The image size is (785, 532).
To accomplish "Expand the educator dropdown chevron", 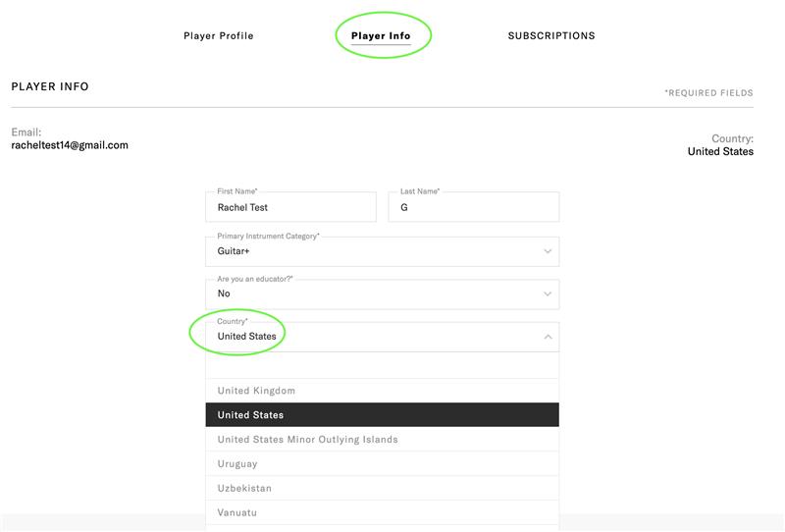I will click(x=548, y=294).
